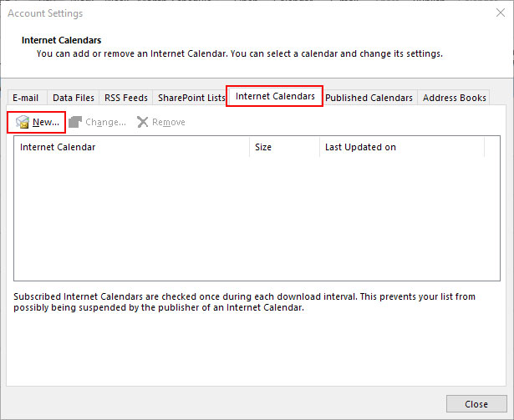This screenshot has height=420, width=514.
Task: Click the grayed-out Change icon
Action: point(75,123)
